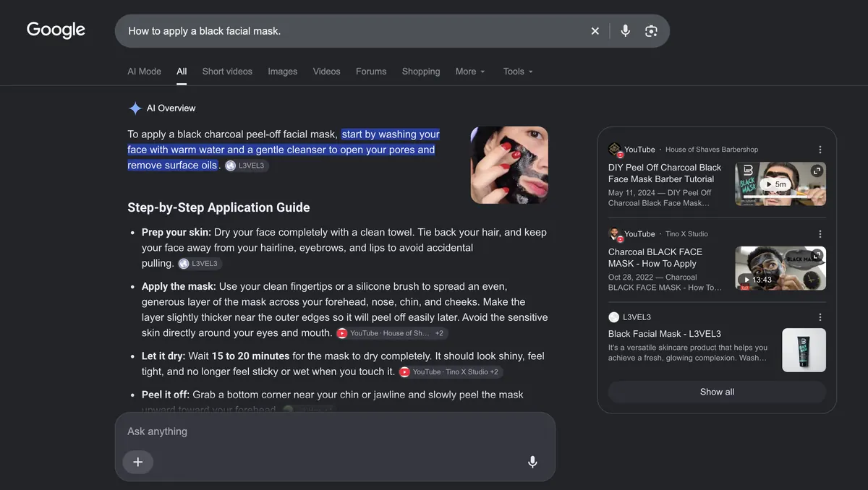The width and height of the screenshot is (868, 490).
Task: Click the L3VEL3 black mask product thumbnail
Action: coord(804,351)
